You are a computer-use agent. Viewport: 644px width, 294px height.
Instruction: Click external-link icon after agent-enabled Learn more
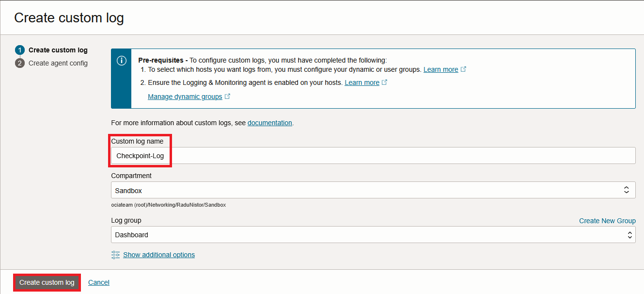(385, 82)
